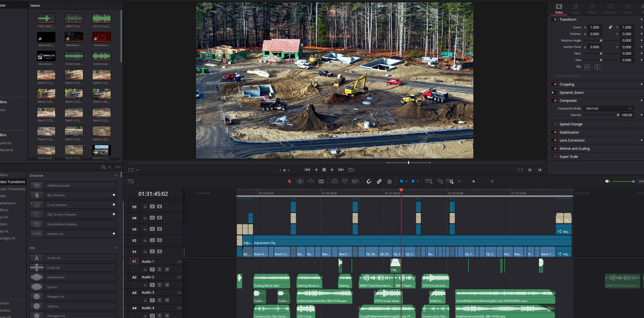Viewport: 644px width, 318px height.
Task: Click the Custom Zoom icon
Action: click(450, 181)
